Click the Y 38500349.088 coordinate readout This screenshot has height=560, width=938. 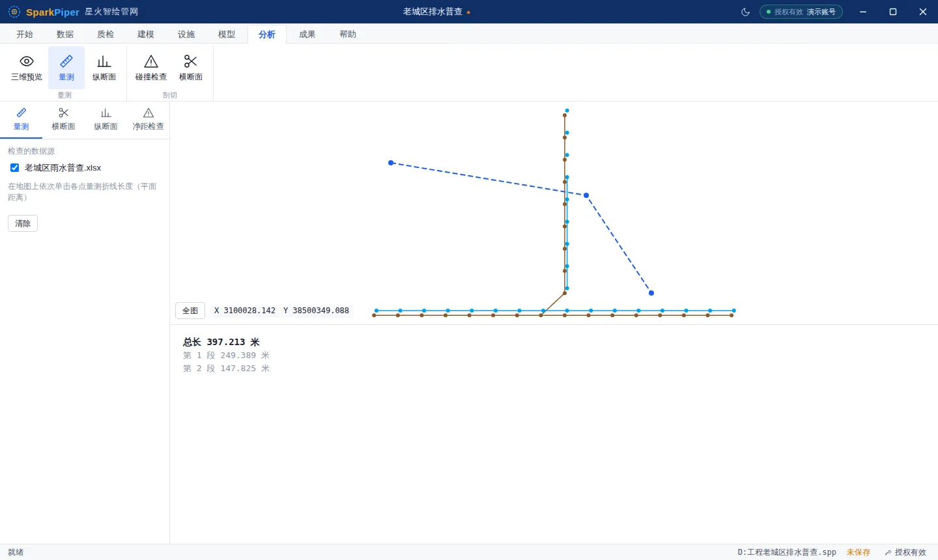point(316,311)
